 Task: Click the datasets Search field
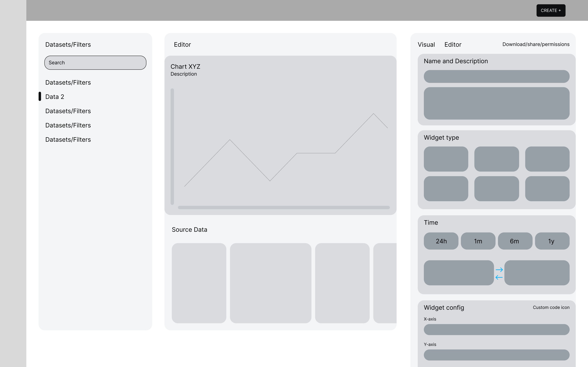point(95,63)
